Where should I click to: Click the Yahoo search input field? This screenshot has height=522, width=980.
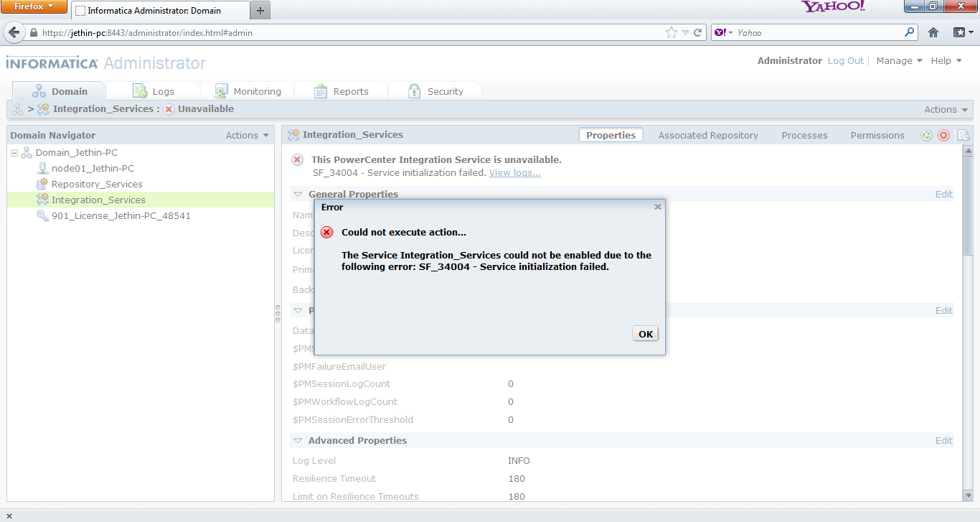[818, 32]
